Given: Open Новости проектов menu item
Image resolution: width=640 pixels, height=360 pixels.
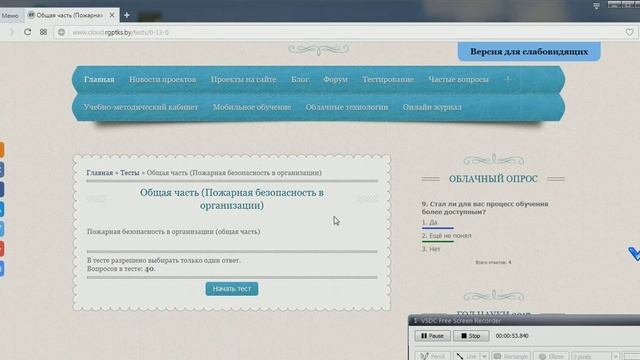Looking at the screenshot, I should point(162,79).
